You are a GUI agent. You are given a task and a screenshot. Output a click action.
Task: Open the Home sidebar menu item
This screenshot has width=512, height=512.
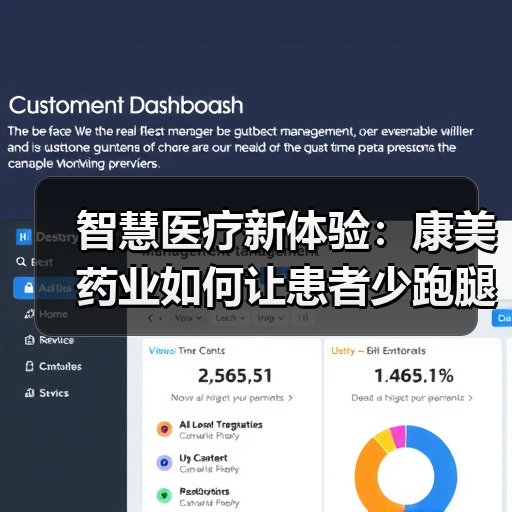pyautogui.click(x=46, y=314)
